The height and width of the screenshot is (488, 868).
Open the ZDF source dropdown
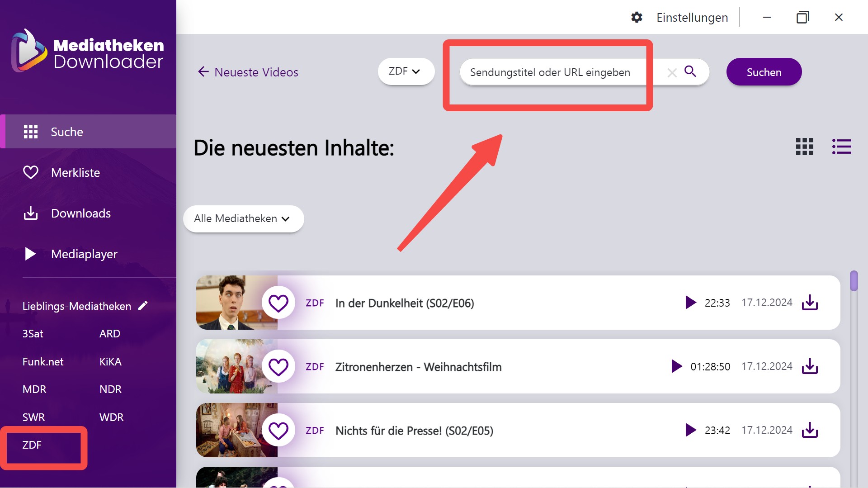(406, 71)
